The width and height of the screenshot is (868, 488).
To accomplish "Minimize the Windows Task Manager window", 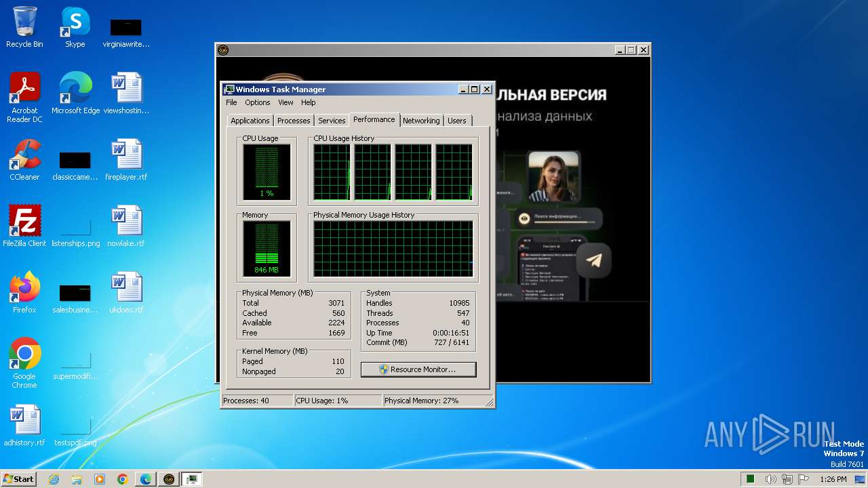I will [463, 89].
